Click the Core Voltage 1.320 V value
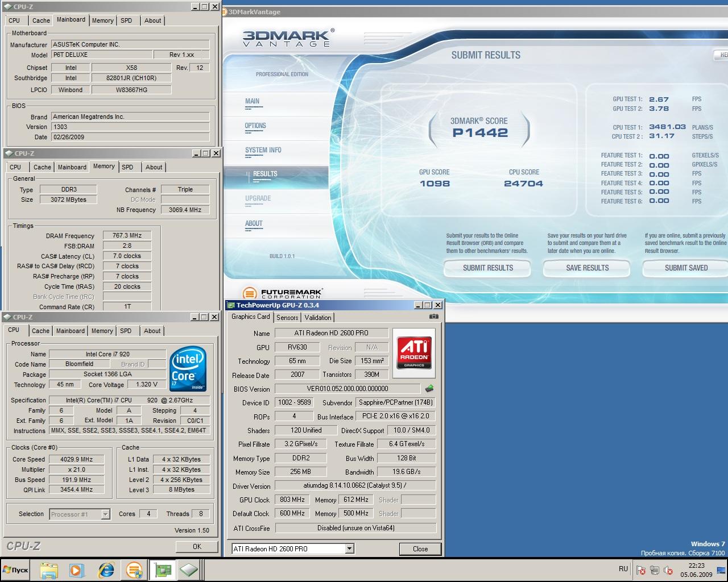 [x=147, y=384]
